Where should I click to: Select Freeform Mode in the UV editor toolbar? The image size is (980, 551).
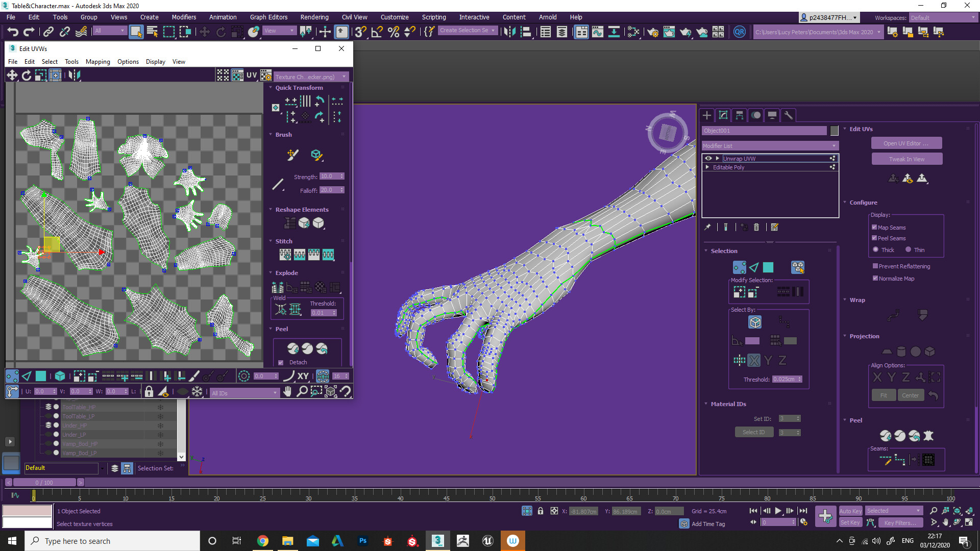[55, 75]
